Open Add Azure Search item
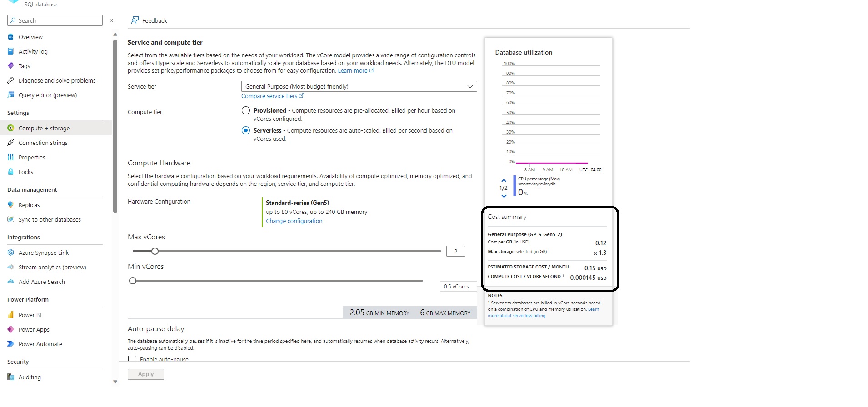 pos(41,282)
